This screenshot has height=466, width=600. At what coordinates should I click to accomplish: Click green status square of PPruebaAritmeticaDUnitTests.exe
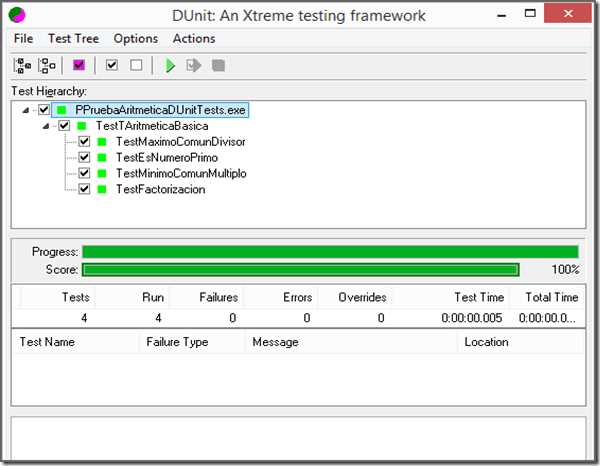pyautogui.click(x=62, y=110)
